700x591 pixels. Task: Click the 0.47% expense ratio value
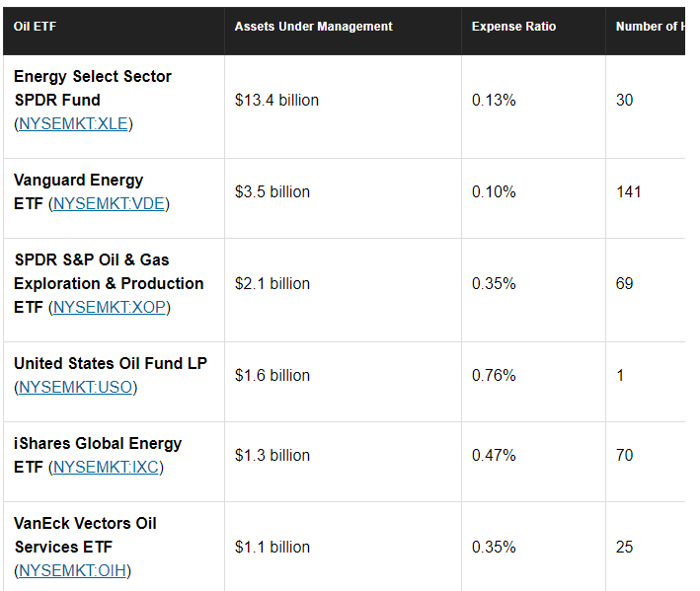(494, 456)
